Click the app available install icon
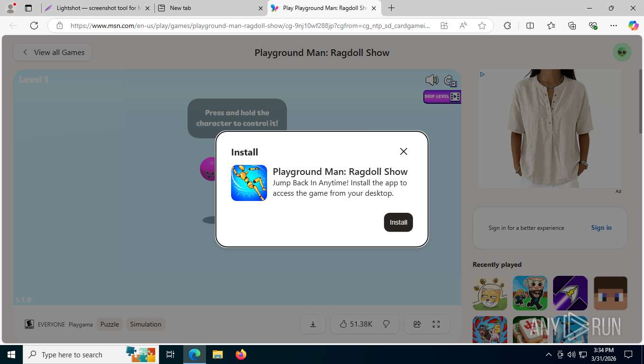 pos(444,26)
